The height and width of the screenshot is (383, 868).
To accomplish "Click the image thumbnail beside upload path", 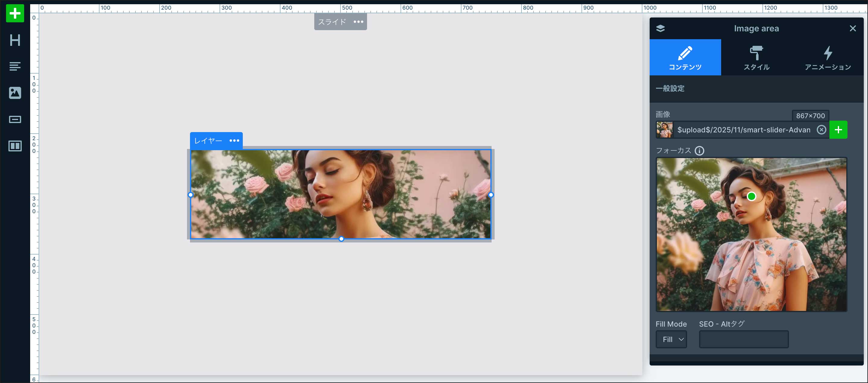I will tap(664, 130).
